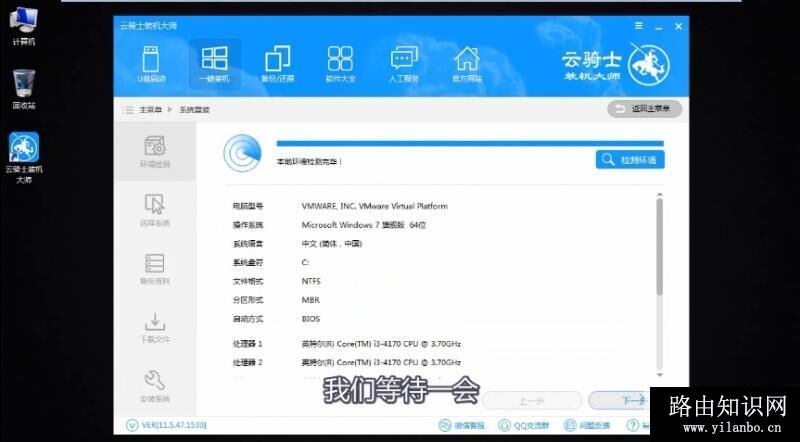Select the 安装系统 wrench step

point(155,386)
